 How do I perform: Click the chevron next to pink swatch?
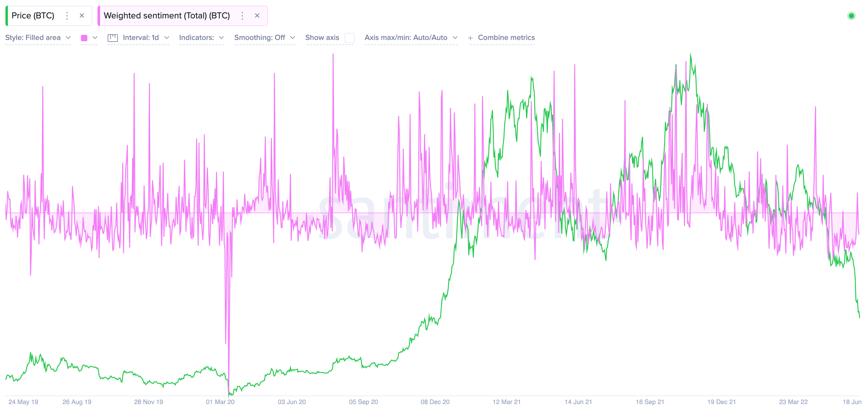[95, 38]
